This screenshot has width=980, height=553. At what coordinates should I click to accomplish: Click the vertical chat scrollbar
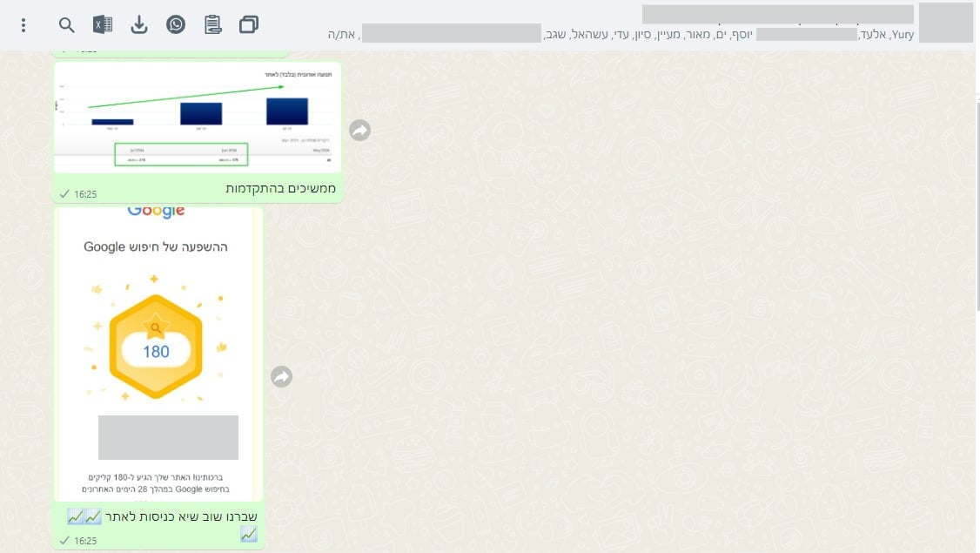pos(977,206)
